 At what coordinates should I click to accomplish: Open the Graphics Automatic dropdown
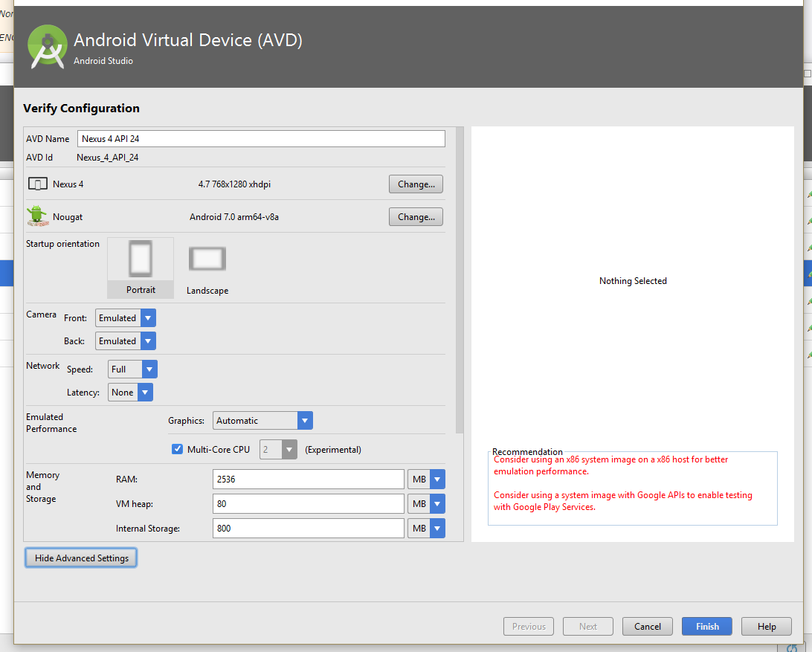[x=262, y=421]
